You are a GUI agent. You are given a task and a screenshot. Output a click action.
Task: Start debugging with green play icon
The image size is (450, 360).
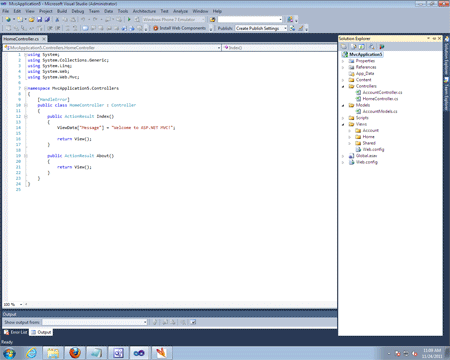pyautogui.click(x=129, y=19)
